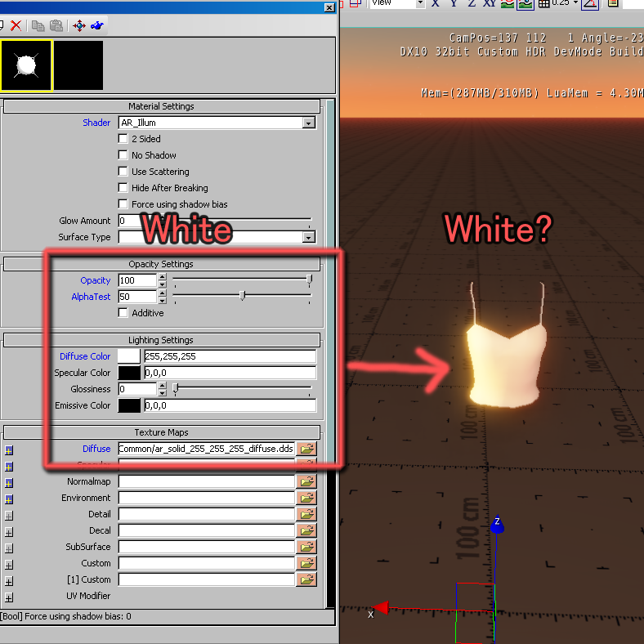
Task: Pick material from object via blue teapot icon
Action: [97, 25]
